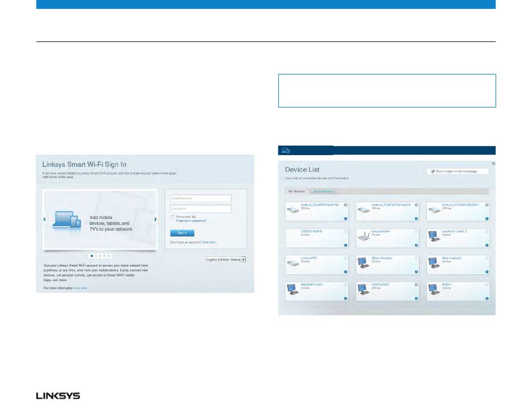Click the Sign in button
This screenshot has height=411, width=532.
(182, 233)
